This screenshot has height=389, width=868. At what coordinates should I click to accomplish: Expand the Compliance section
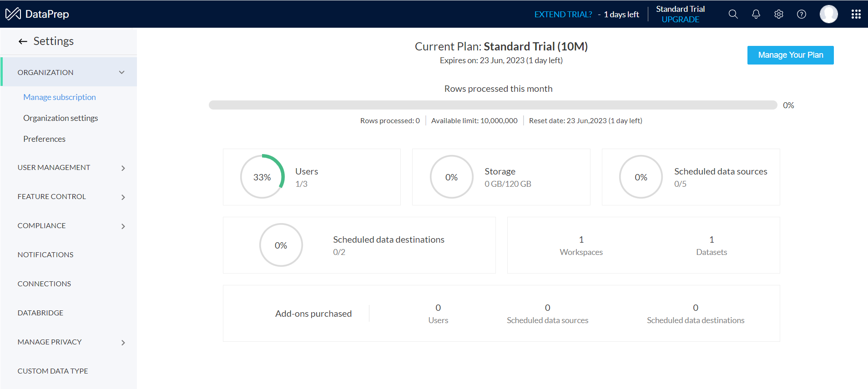[123, 226]
